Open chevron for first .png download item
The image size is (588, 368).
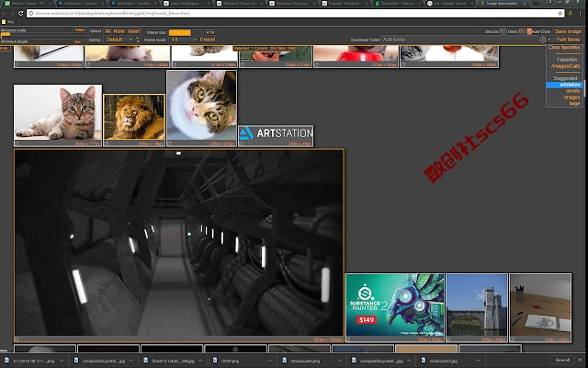(62, 361)
